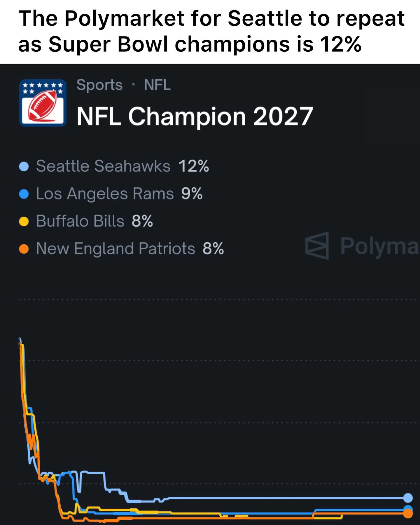
Task: Click the Rams 9% odds value
Action: (192, 194)
